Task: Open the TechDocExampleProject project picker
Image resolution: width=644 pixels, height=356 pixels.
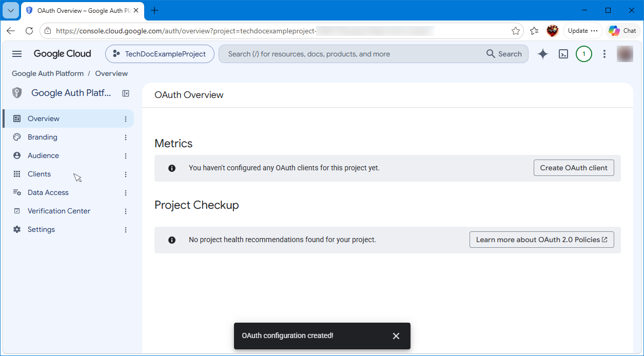Action: (160, 54)
